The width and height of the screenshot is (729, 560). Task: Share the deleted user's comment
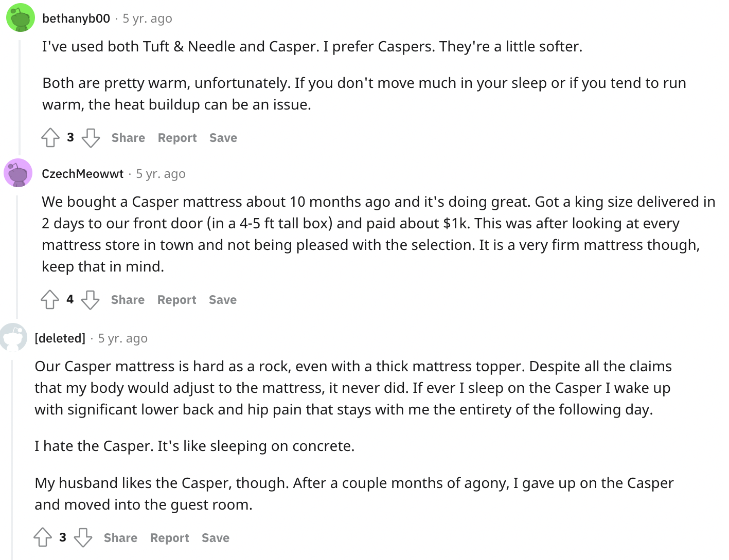(120, 538)
